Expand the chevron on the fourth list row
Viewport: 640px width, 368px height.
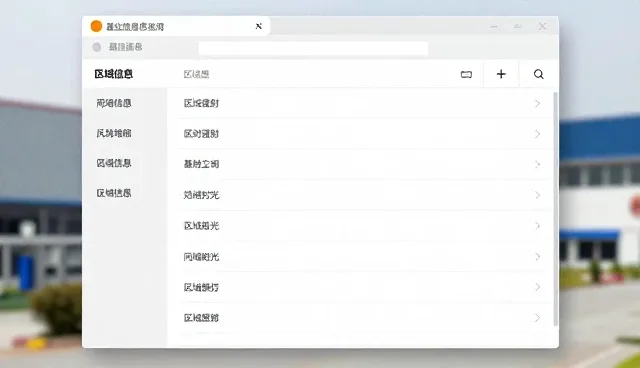538,195
